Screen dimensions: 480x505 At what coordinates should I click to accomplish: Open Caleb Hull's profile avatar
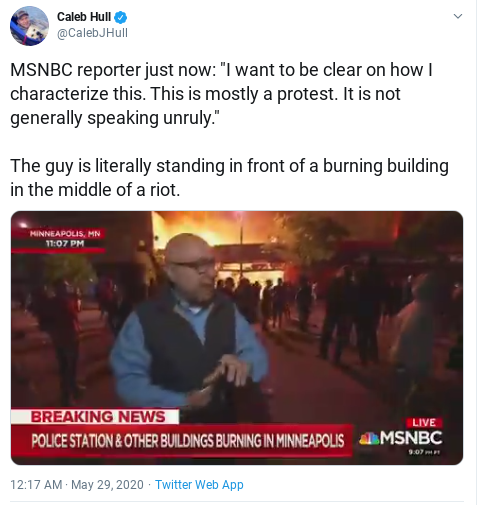pos(29,26)
